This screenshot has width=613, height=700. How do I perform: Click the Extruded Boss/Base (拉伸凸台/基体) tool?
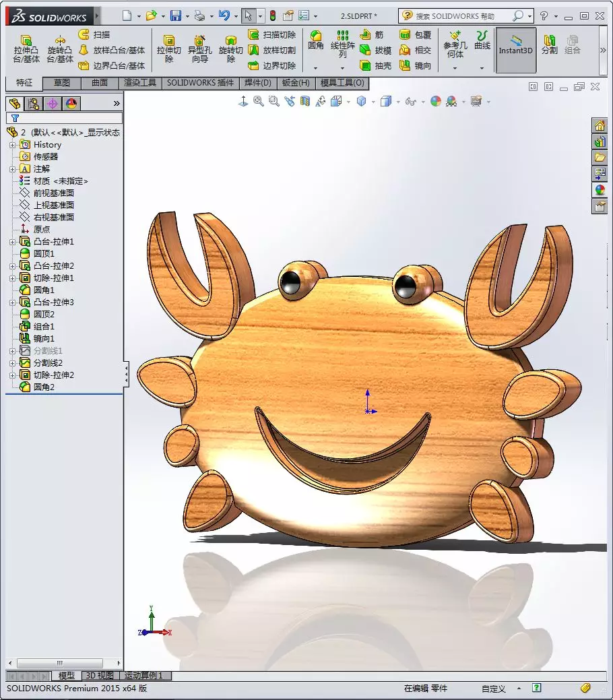pos(26,49)
